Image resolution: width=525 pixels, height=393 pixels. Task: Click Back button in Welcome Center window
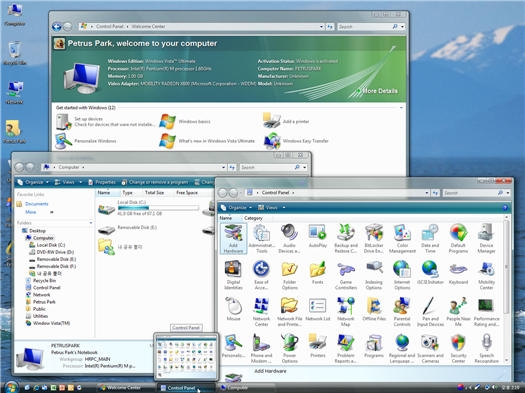(x=57, y=26)
